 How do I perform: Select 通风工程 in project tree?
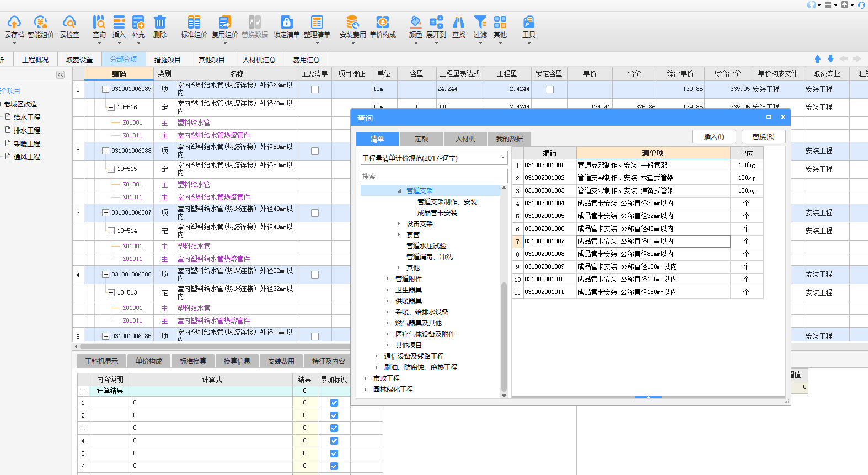(x=27, y=157)
